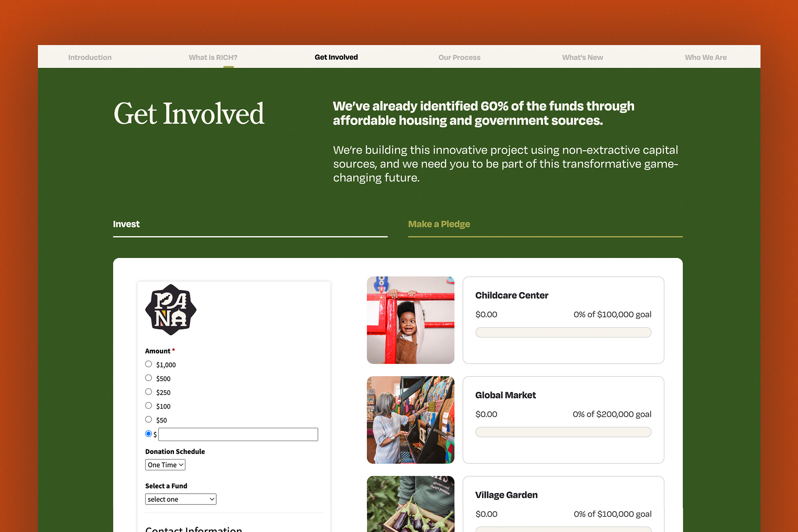The height and width of the screenshot is (532, 798).
Task: Open the What is RICH? section
Action: pyautogui.click(x=213, y=57)
